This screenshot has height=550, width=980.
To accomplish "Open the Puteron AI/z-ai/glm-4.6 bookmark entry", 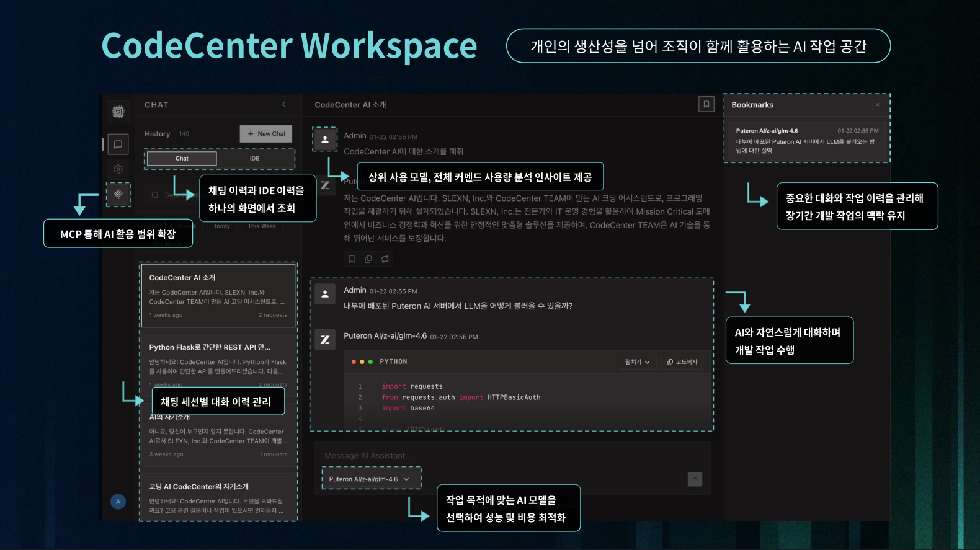I will click(x=807, y=140).
